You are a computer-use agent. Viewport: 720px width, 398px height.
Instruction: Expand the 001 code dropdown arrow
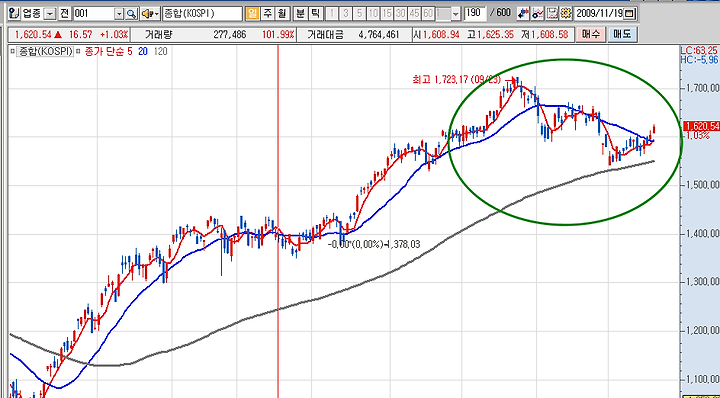tap(119, 14)
